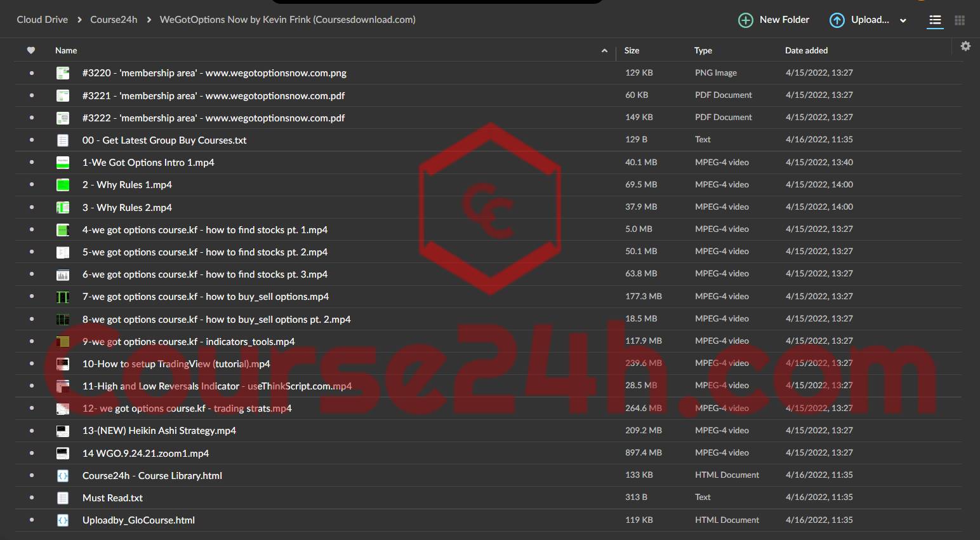Image resolution: width=980 pixels, height=540 pixels.
Task: Select '14 WGO.9.24.21.zoom1.mp4' file name
Action: (146, 453)
